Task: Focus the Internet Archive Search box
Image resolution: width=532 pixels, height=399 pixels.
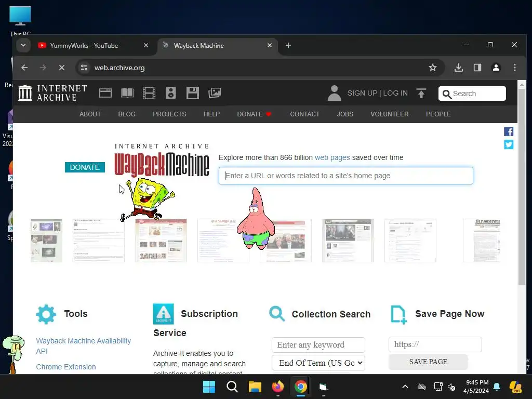Action: [472, 94]
